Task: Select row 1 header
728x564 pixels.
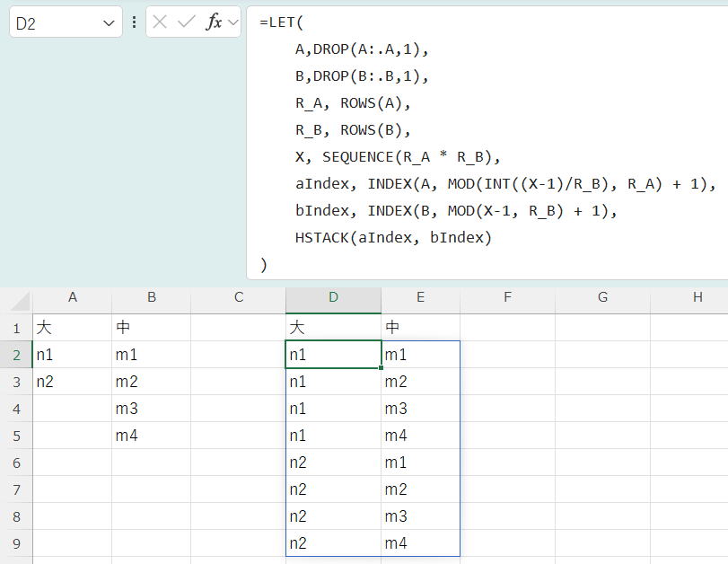Action: (16, 328)
